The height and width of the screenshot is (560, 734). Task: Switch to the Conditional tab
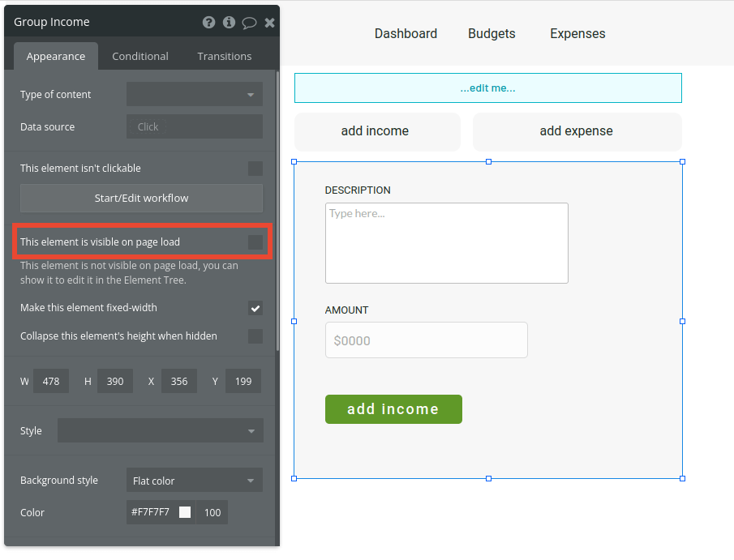[x=140, y=56]
